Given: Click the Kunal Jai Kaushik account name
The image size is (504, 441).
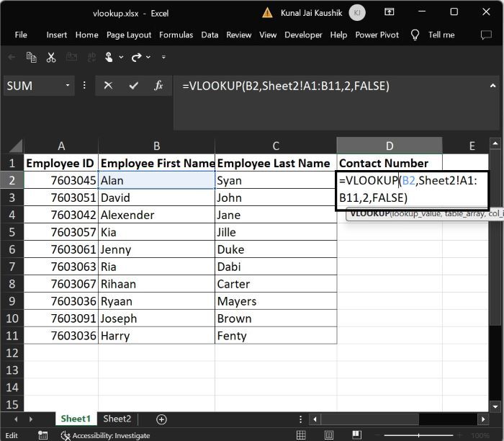Looking at the screenshot, I should pyautogui.click(x=311, y=13).
